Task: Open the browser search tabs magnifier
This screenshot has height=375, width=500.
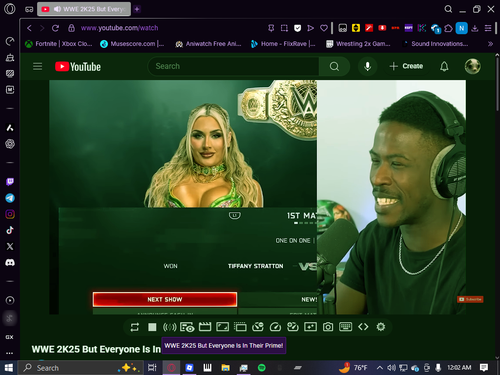Action: (x=448, y=9)
